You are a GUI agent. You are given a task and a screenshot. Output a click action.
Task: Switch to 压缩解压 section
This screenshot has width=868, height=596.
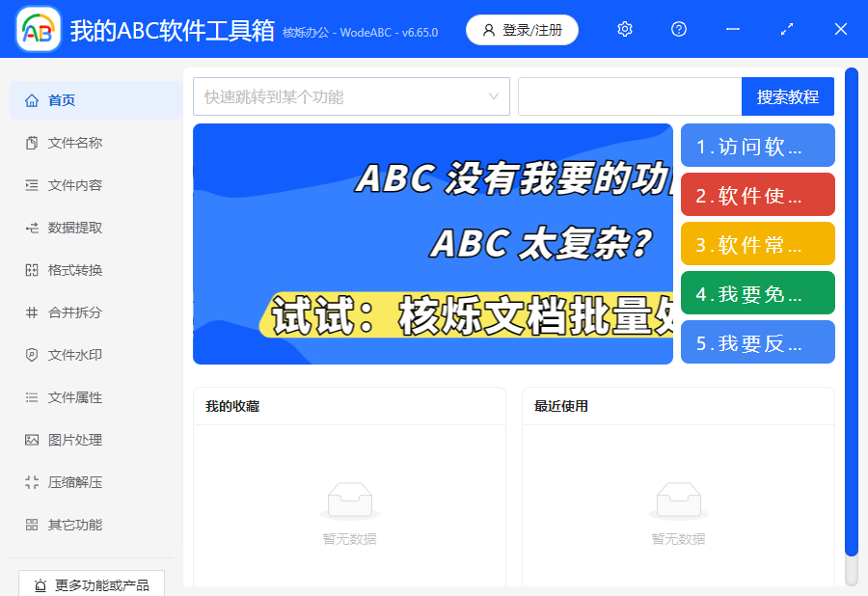point(95,482)
